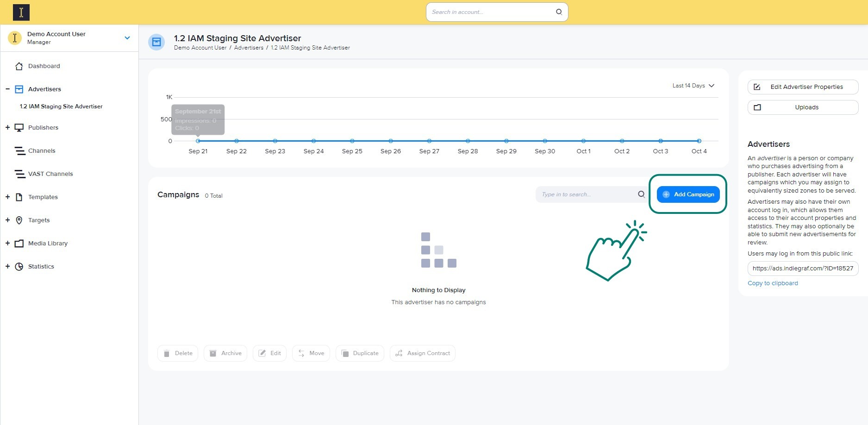Click the VAST Channels sidebar icon

point(19,174)
